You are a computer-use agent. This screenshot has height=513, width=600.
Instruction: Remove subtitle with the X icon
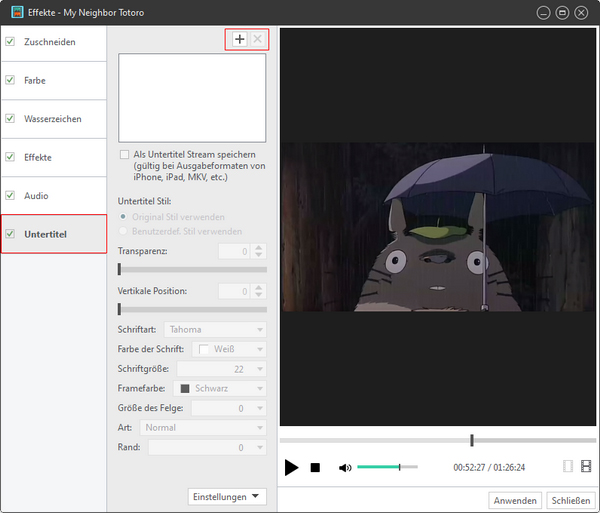258,39
